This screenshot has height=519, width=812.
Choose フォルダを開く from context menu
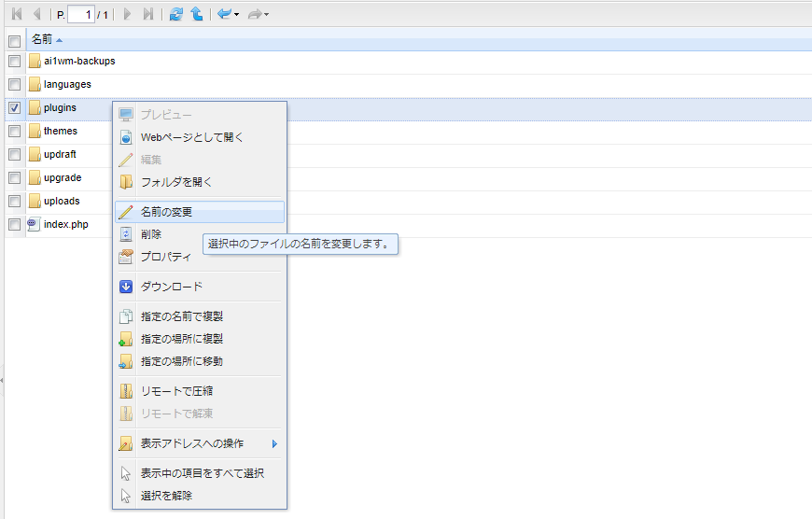point(200,182)
